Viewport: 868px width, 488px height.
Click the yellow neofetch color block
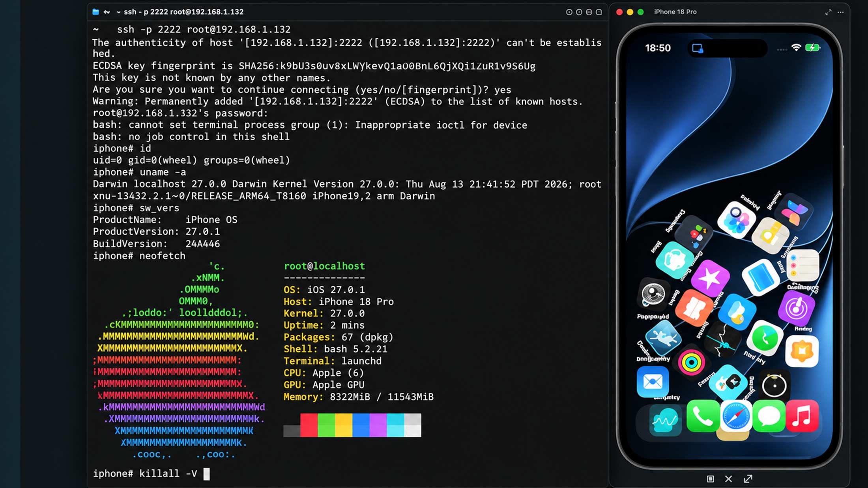344,425
